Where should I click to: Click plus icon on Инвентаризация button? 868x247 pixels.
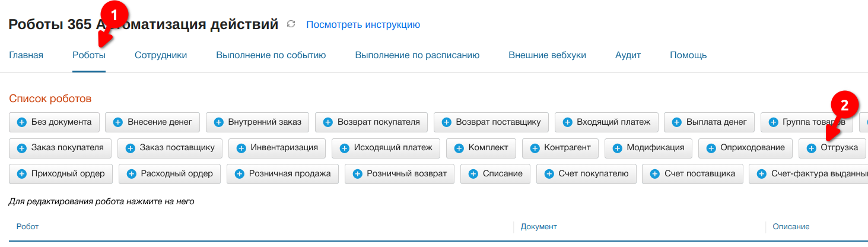click(x=241, y=148)
